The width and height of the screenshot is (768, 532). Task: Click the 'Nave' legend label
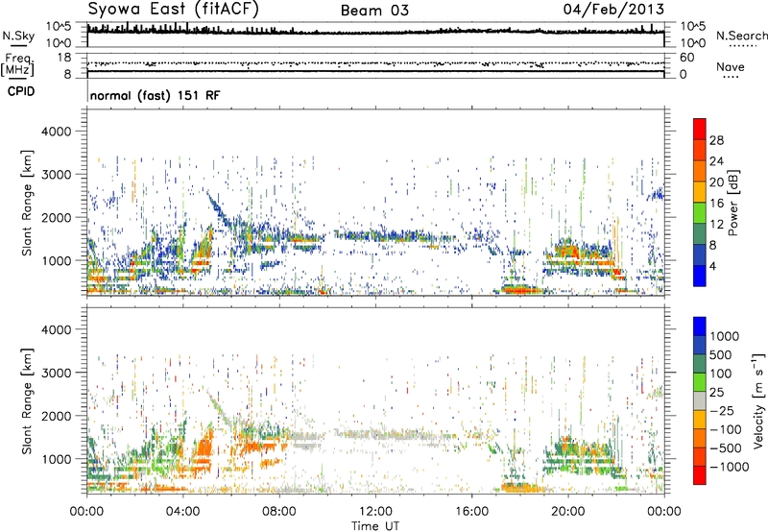pos(730,66)
